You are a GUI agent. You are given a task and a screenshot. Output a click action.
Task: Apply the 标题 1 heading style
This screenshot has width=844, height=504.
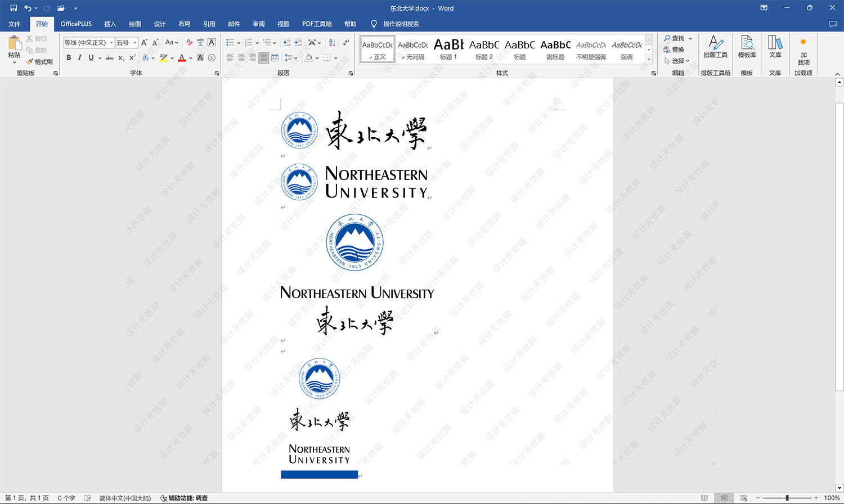[448, 49]
